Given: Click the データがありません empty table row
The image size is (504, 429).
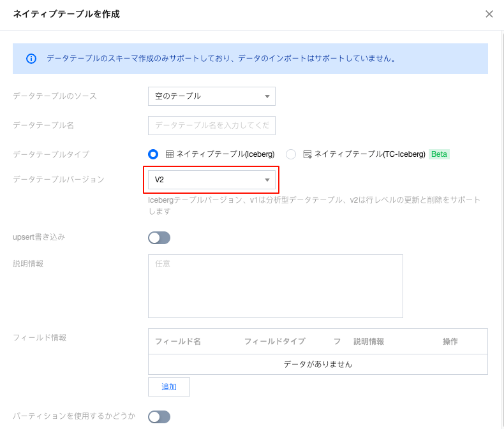Looking at the screenshot, I should point(318,365).
